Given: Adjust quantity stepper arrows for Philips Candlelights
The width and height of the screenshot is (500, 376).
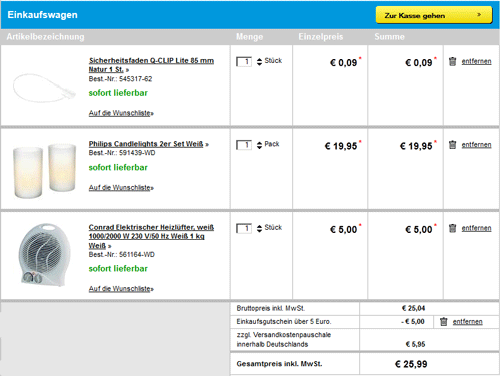Looking at the screenshot, I should pos(259,145).
